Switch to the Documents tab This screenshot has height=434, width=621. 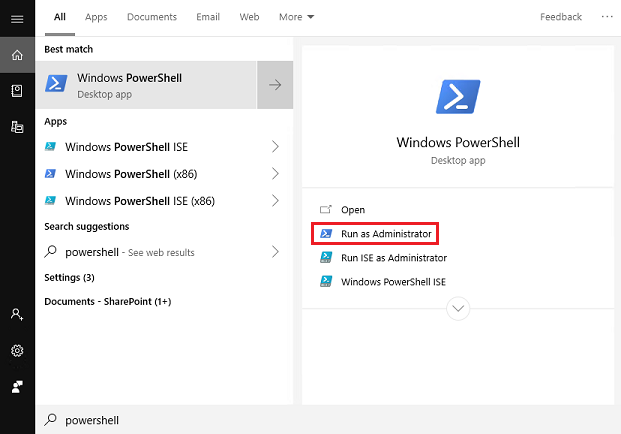[x=152, y=17]
